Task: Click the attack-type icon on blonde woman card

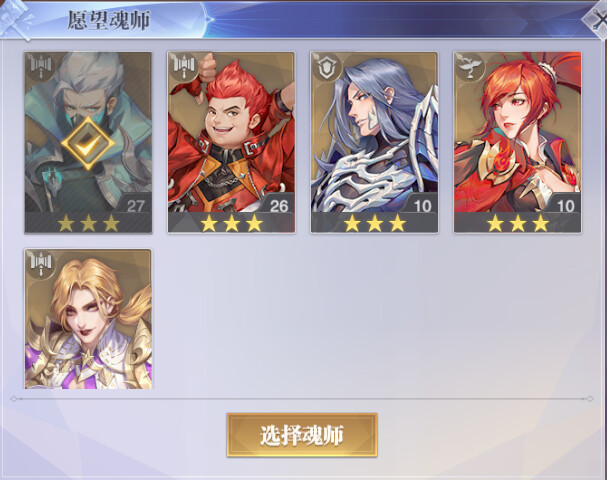Action: pos(41,264)
